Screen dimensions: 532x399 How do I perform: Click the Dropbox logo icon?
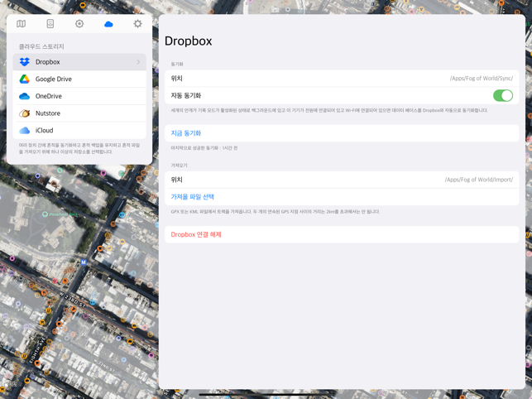(25, 62)
